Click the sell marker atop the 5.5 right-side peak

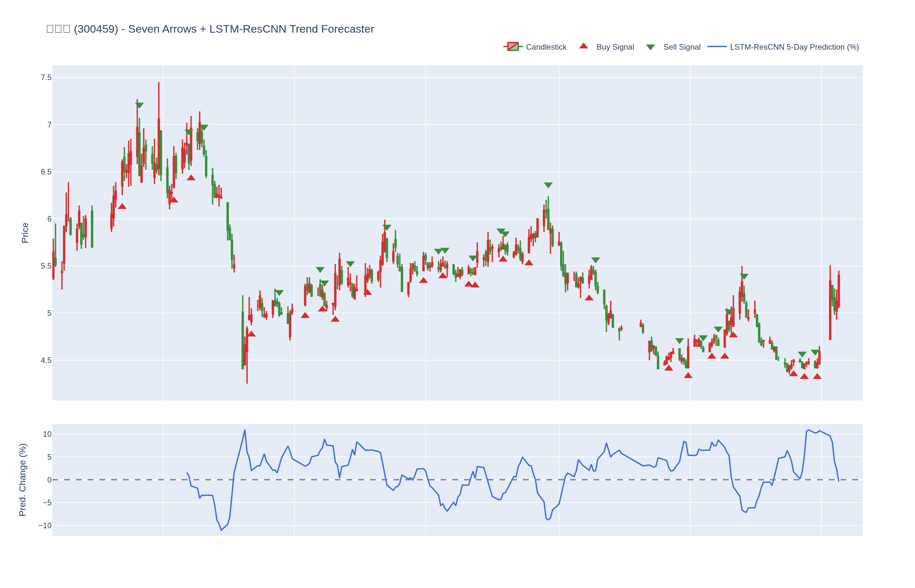point(744,276)
